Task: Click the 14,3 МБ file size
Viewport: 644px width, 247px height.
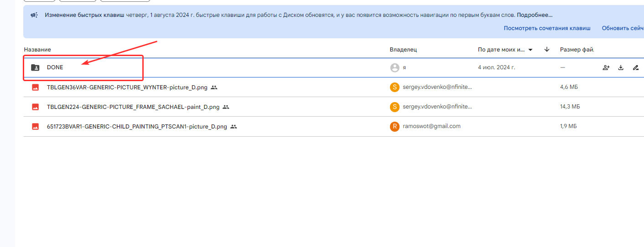Action: click(x=570, y=107)
